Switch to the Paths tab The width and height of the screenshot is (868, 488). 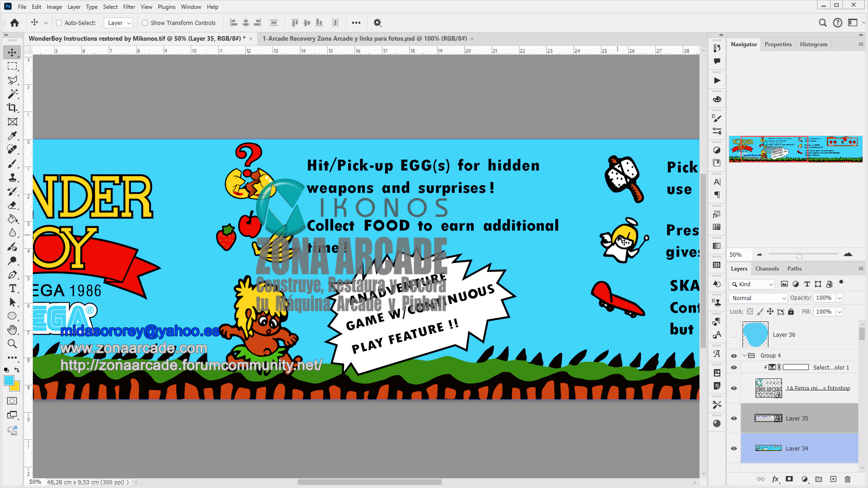coord(794,269)
